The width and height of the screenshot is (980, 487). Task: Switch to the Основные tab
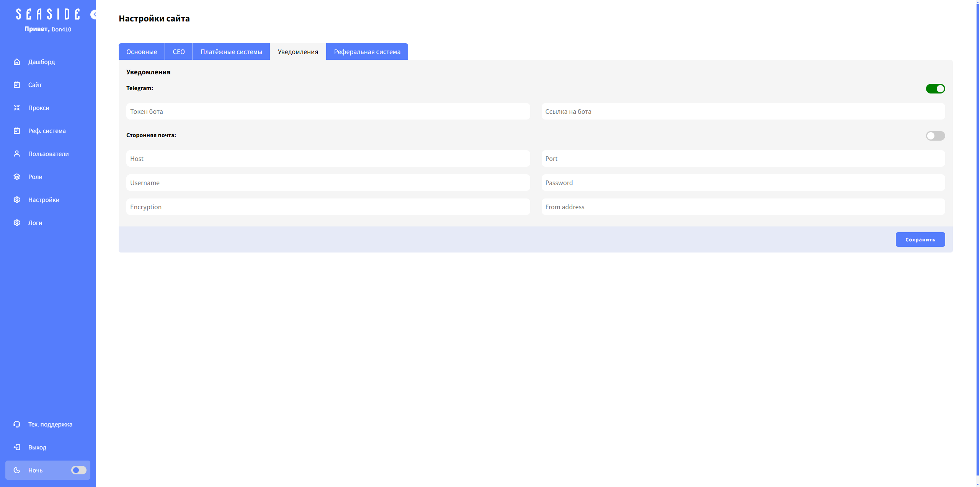[x=142, y=52]
